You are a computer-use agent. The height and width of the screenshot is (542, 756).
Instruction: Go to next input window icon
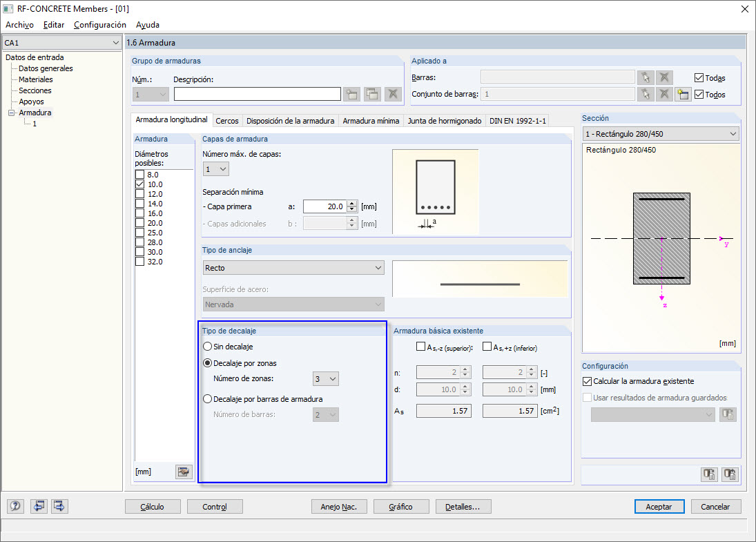pos(59,506)
